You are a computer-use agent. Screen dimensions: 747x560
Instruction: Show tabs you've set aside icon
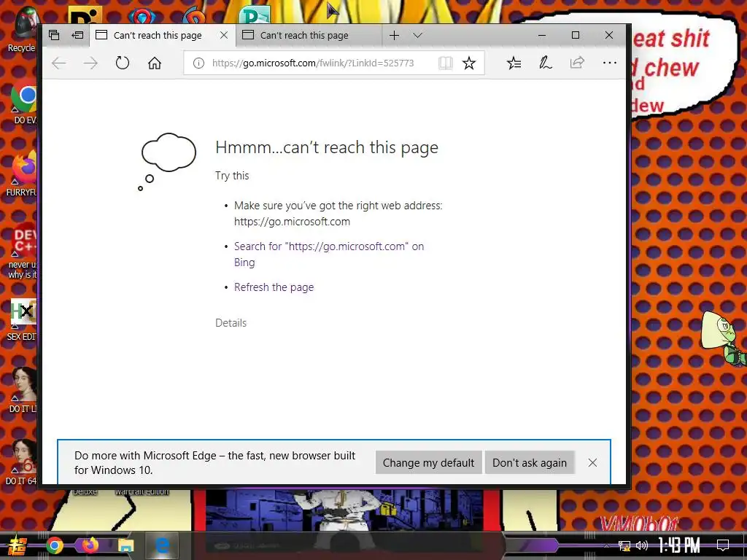(54, 35)
